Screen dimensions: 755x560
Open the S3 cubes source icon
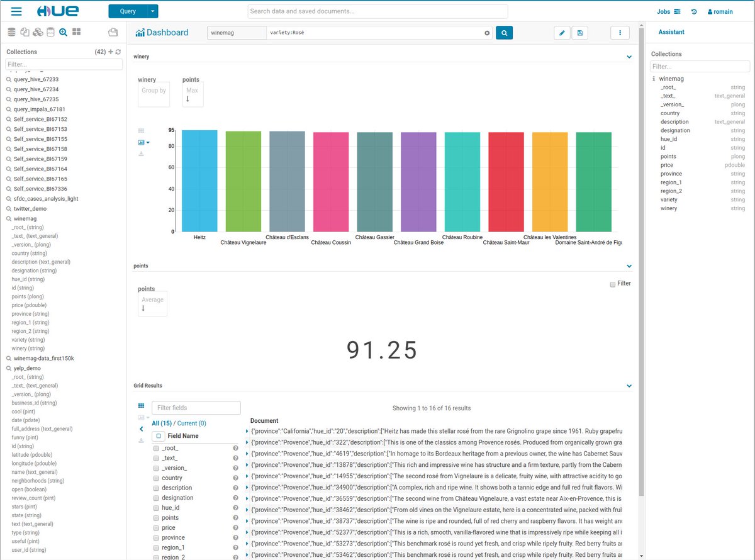coord(38,31)
